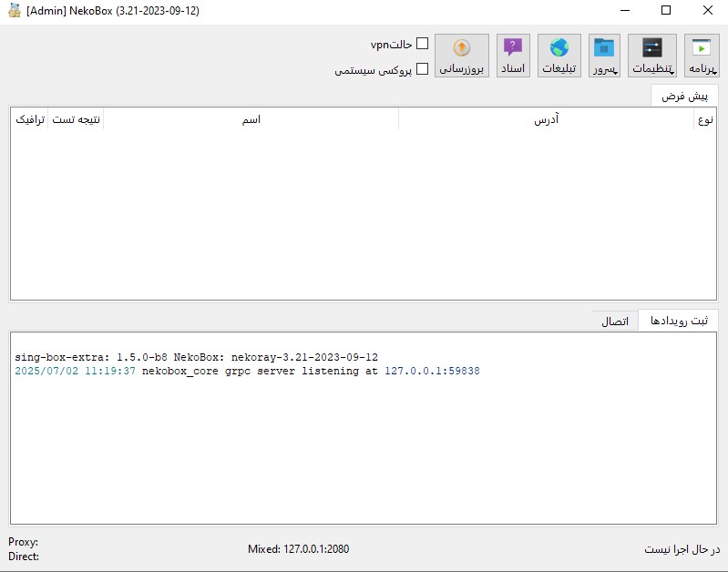Open the برنامه (Program) menu button
This screenshot has width=728, height=572.
point(701,56)
